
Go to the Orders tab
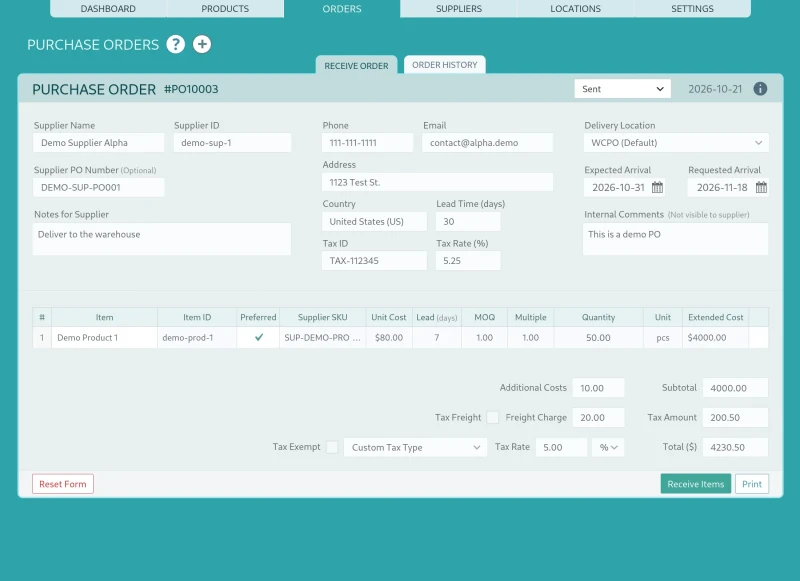[342, 9]
